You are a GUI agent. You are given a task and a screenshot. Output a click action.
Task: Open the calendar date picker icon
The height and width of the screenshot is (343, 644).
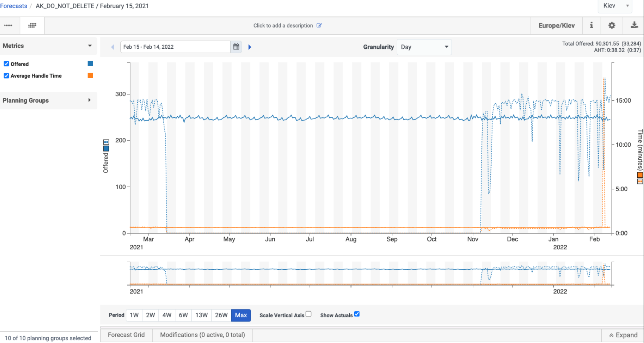(236, 47)
